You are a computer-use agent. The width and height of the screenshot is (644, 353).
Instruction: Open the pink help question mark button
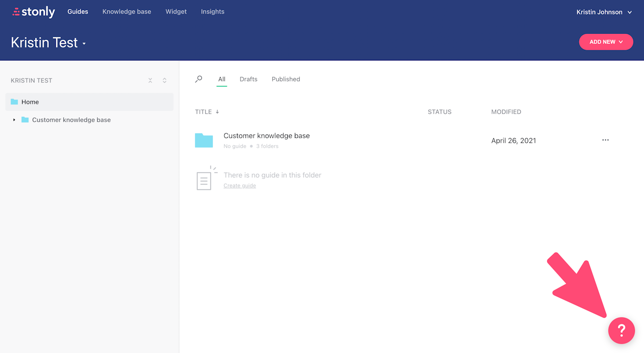coord(621,330)
